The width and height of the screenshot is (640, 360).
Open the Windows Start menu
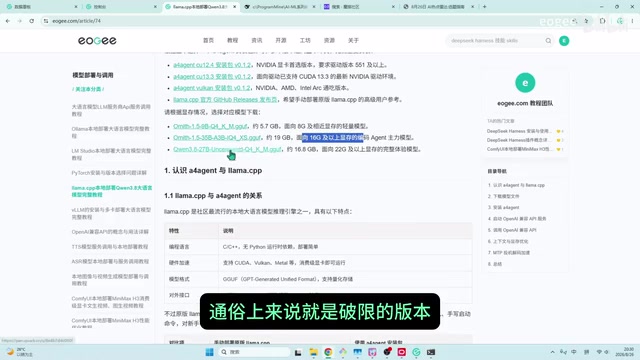[x=209, y=352]
